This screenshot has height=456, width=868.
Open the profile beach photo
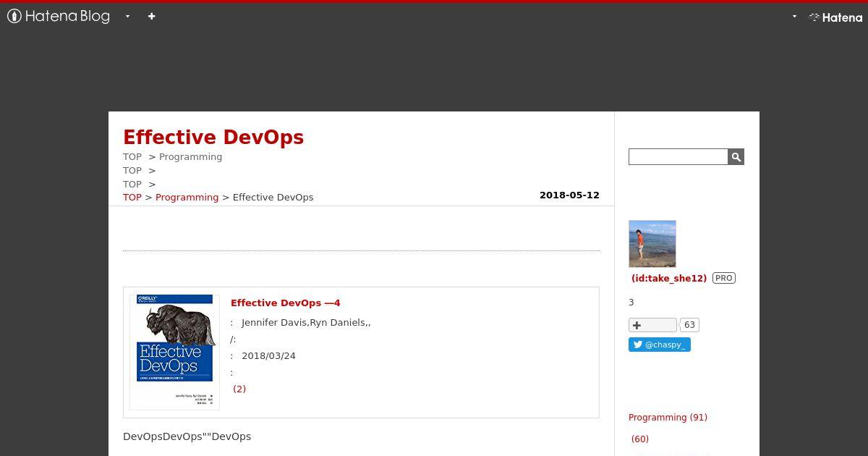(x=652, y=244)
